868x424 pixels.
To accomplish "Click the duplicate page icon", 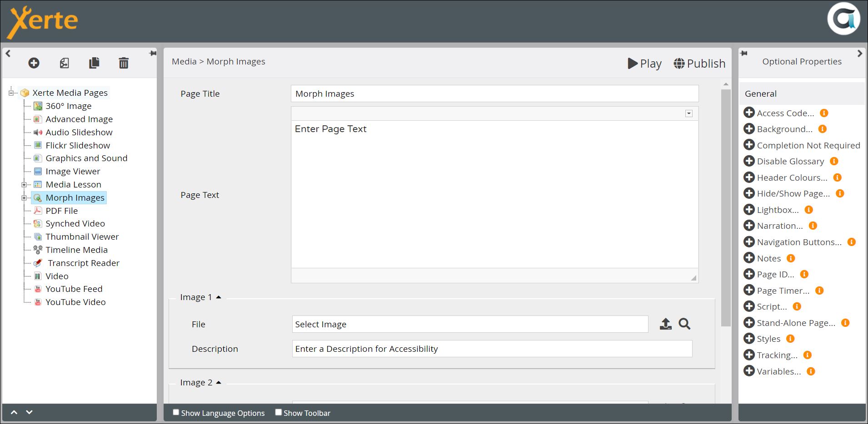I will pos(94,63).
